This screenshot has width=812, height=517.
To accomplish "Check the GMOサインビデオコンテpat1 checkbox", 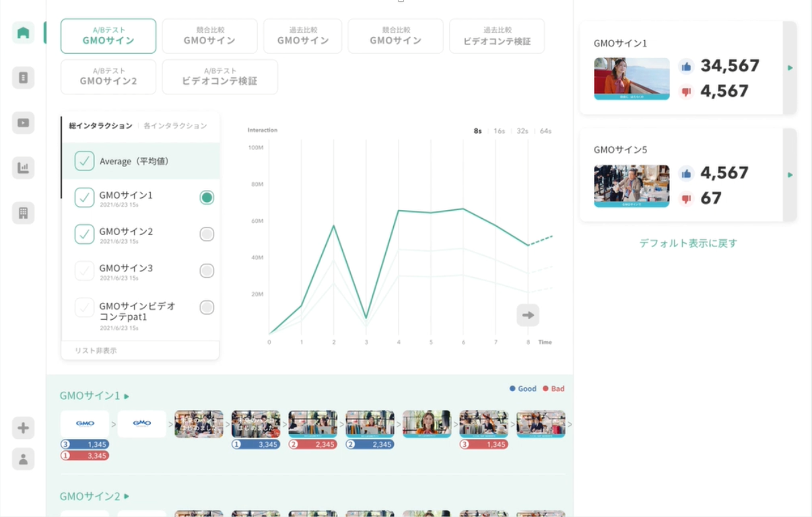I will click(84, 307).
